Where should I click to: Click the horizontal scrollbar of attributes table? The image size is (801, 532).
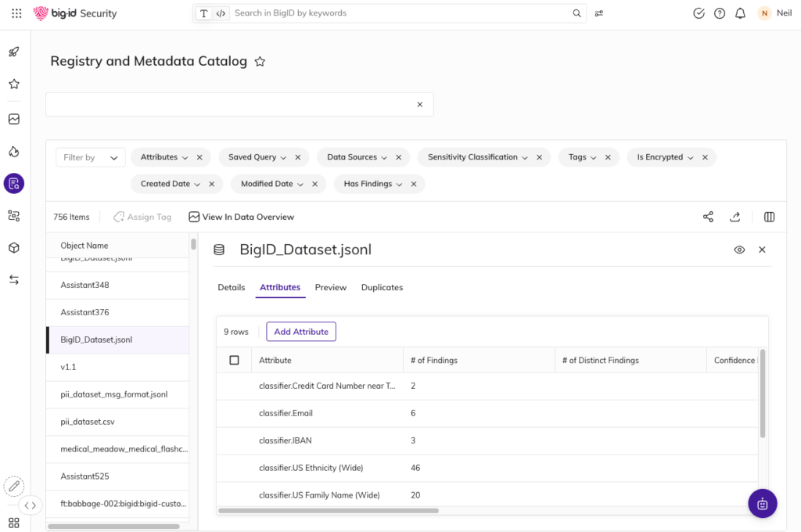329,511
